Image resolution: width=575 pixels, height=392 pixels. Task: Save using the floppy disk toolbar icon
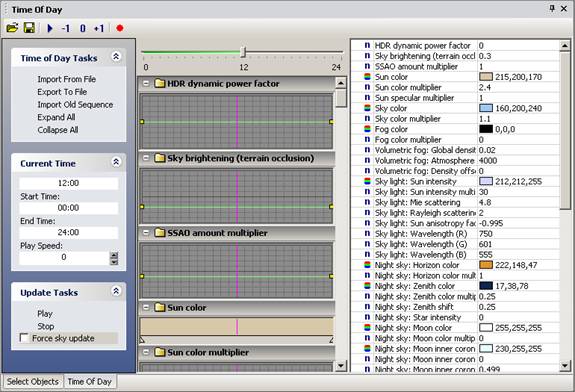click(29, 28)
